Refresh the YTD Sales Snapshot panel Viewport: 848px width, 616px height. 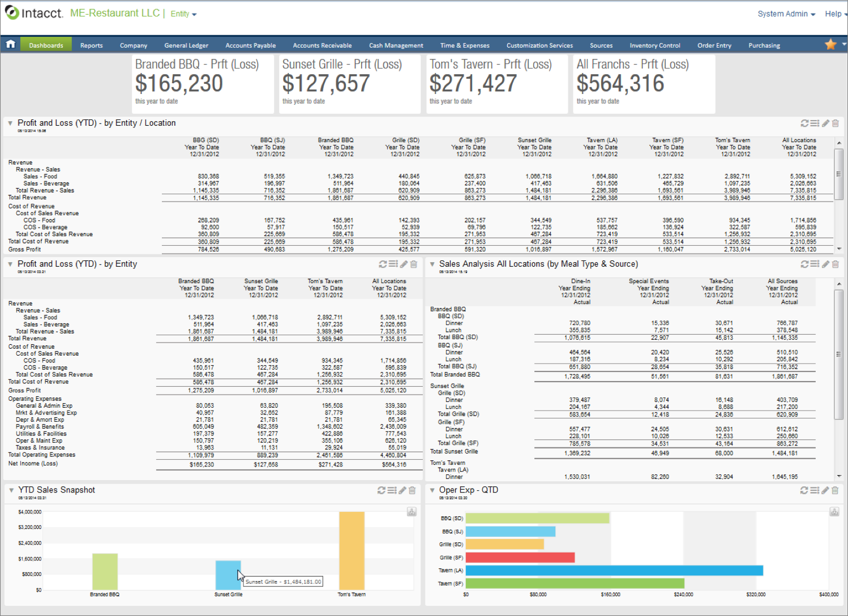[382, 490]
